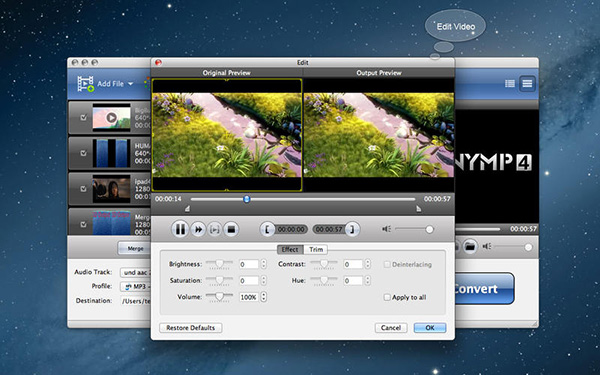Click the Edit dialog volume slider knob

[x=429, y=229]
